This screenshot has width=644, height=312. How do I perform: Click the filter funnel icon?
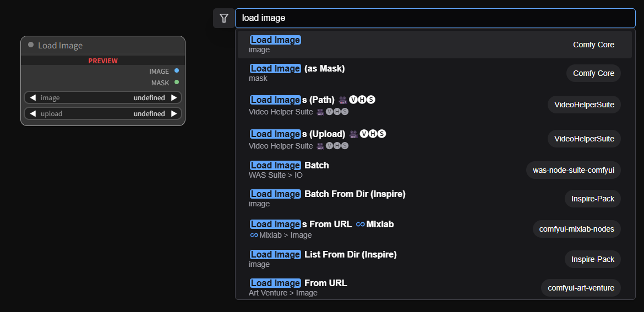[223, 18]
